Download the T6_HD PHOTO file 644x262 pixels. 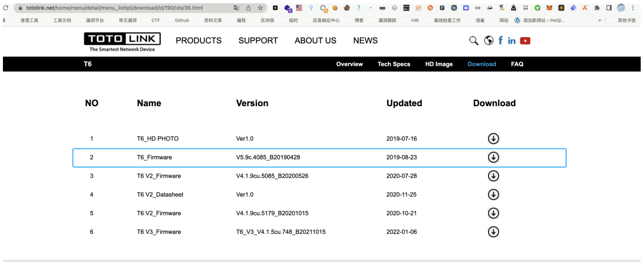click(493, 139)
